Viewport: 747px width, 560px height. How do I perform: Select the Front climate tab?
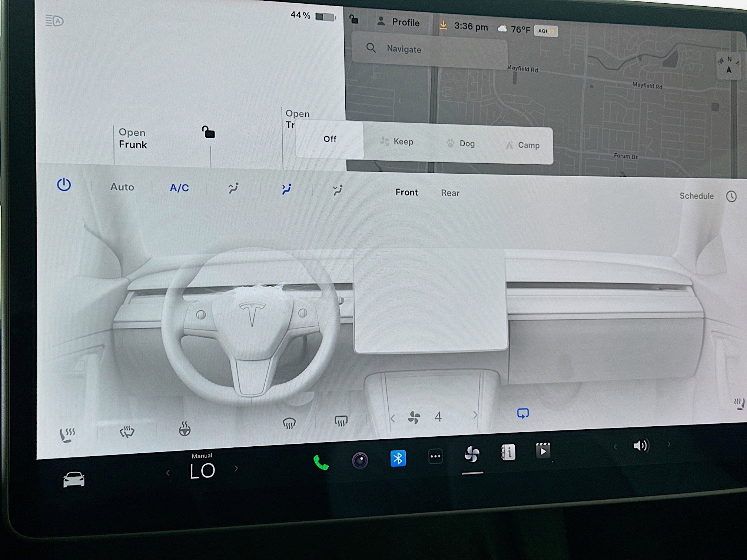tap(406, 192)
